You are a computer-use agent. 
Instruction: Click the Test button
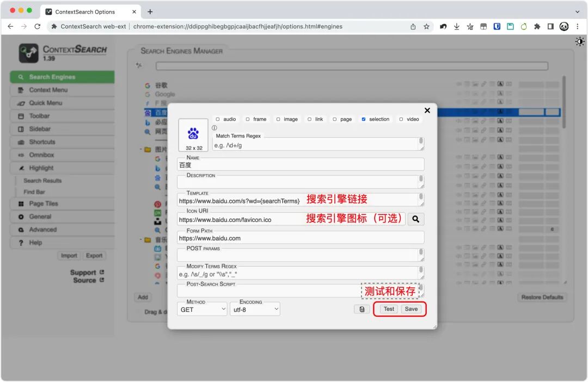389,309
